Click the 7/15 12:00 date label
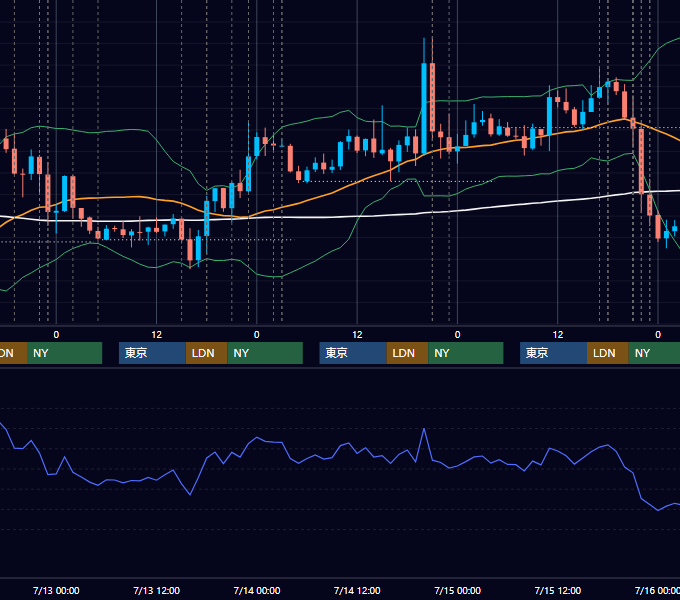This screenshot has width=680, height=600. [x=558, y=590]
